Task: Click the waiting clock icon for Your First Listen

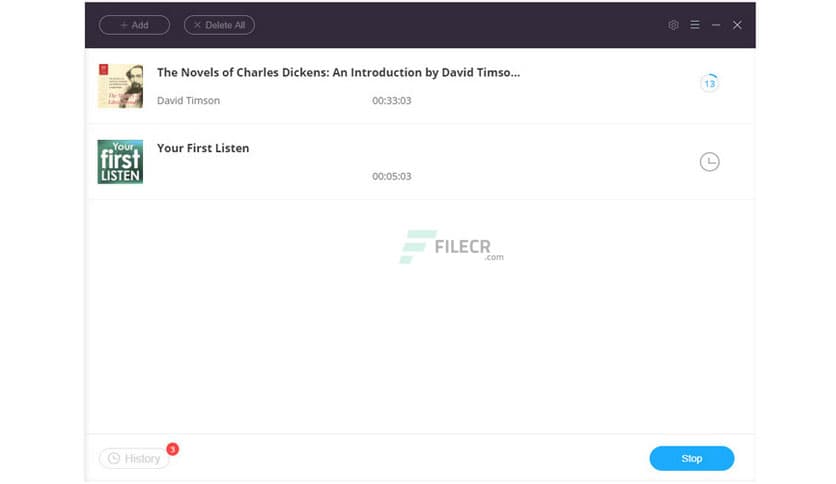Action: tap(709, 161)
